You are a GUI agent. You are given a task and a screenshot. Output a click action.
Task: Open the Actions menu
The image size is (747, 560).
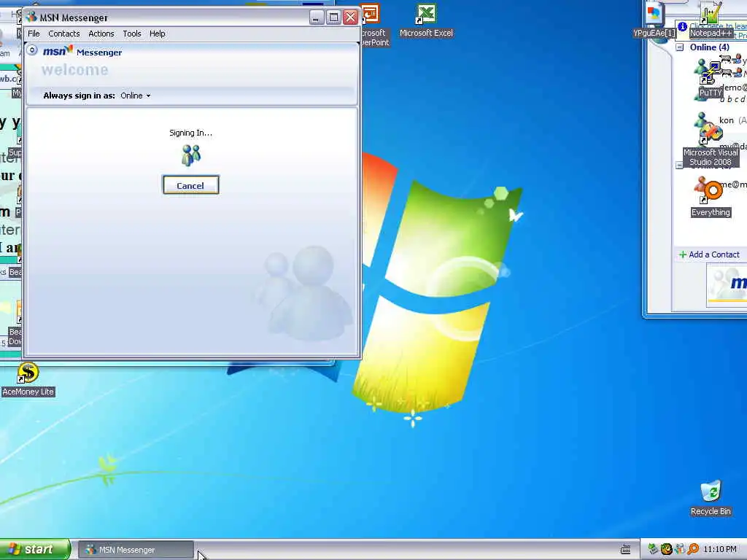coord(101,34)
